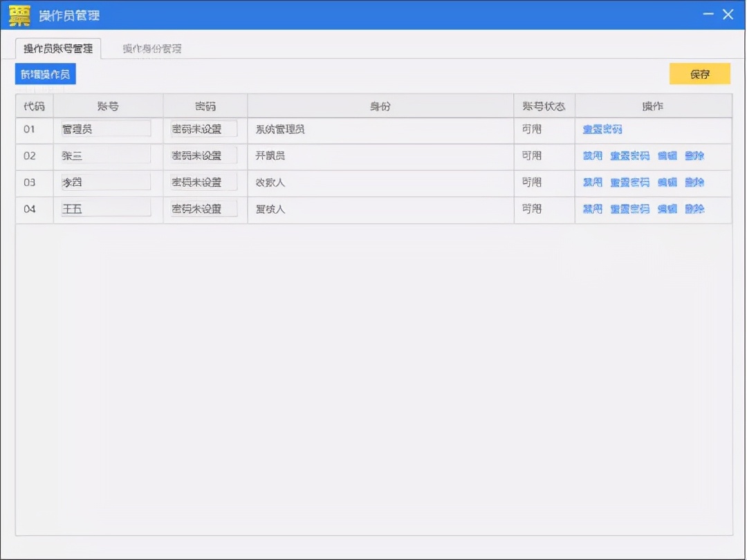Click the yellow 保存 button
The height and width of the screenshot is (560, 747).
click(700, 73)
